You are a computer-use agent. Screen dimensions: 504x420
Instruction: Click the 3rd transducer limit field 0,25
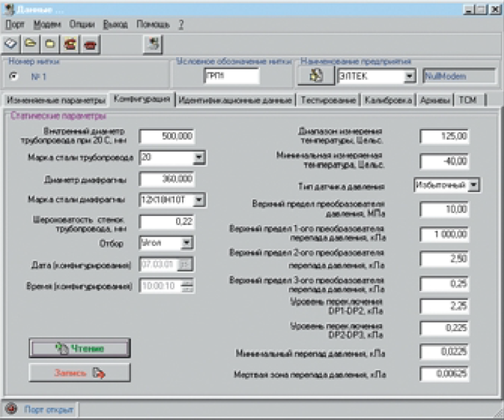click(444, 284)
